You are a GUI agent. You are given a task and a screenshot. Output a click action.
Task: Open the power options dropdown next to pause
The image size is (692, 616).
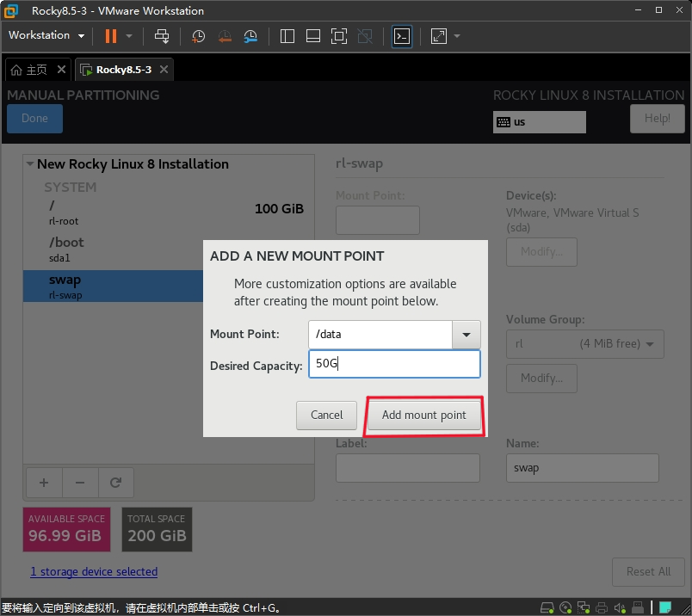click(129, 36)
